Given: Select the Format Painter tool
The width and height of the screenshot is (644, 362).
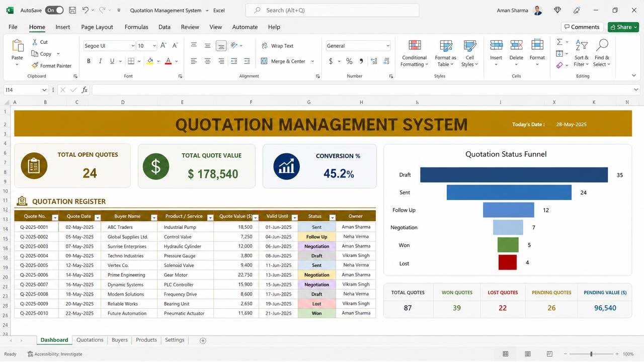Looking at the screenshot, I should click(51, 66).
